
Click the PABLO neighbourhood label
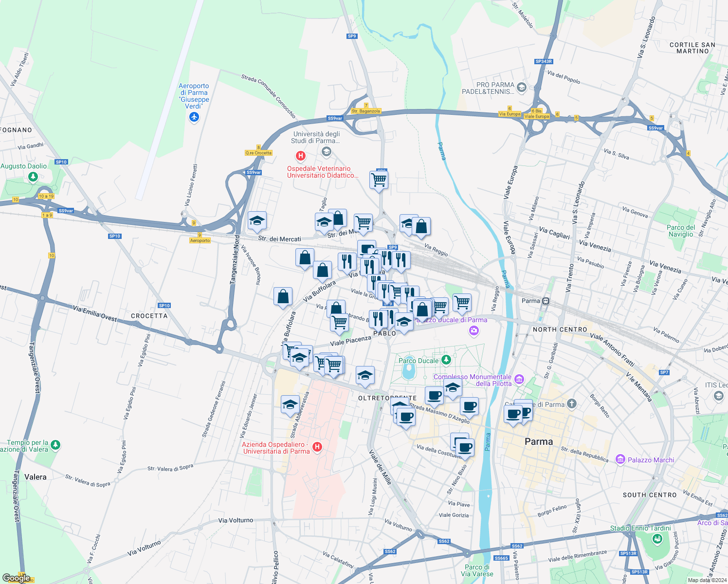click(x=384, y=333)
